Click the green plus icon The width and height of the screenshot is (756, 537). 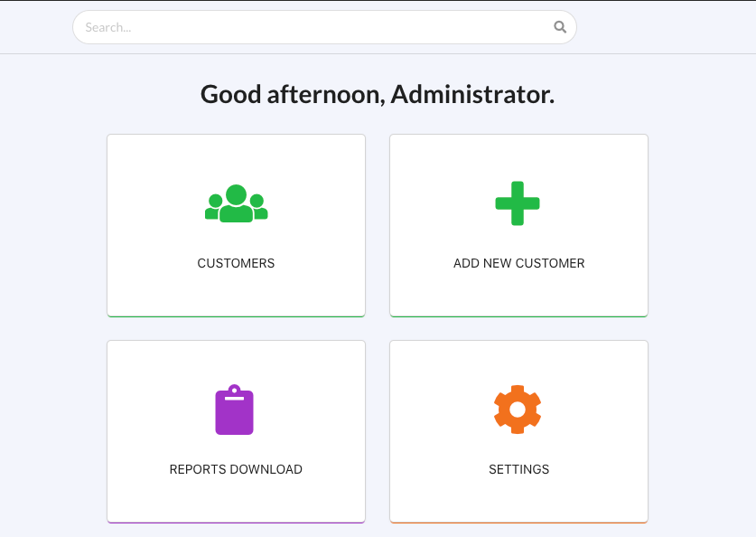518,203
